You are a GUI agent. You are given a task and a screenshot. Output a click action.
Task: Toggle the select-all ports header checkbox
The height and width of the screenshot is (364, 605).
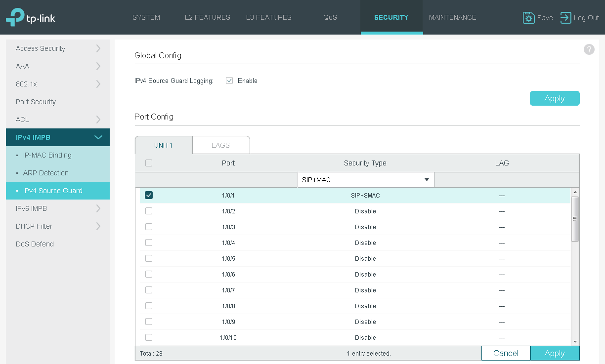149,163
